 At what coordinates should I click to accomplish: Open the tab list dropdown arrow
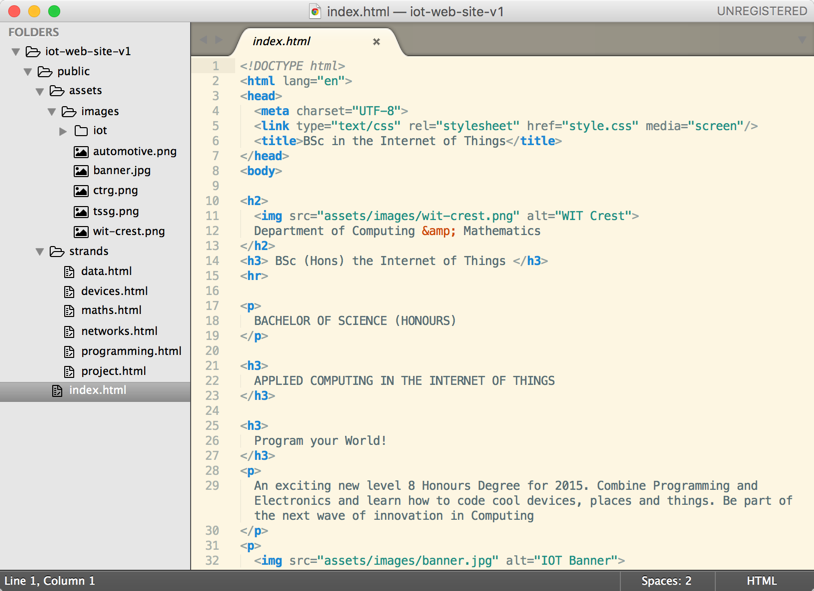point(801,41)
